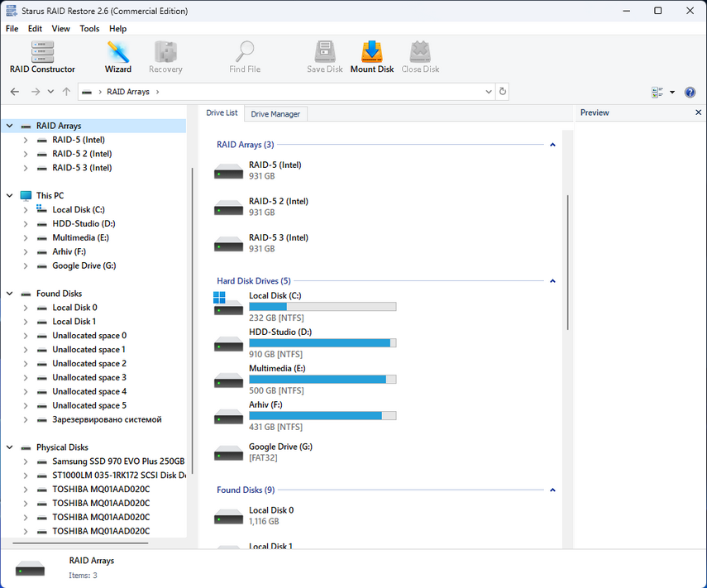This screenshot has height=588, width=707.
Task: Click the Recovery toolbar icon
Action: point(165,57)
